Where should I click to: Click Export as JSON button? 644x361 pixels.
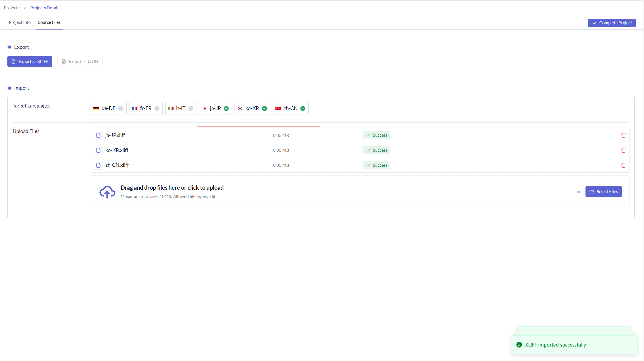80,62
